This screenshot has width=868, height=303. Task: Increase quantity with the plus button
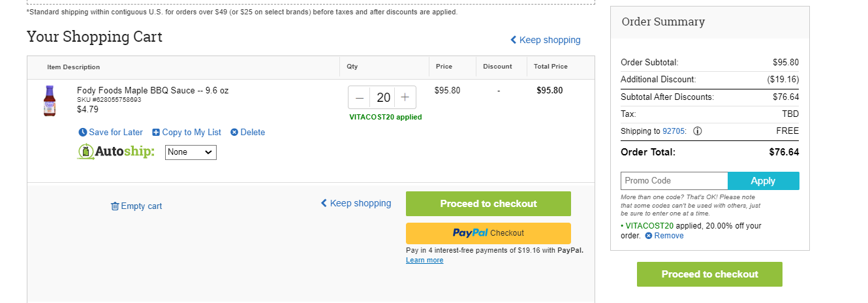(x=405, y=97)
